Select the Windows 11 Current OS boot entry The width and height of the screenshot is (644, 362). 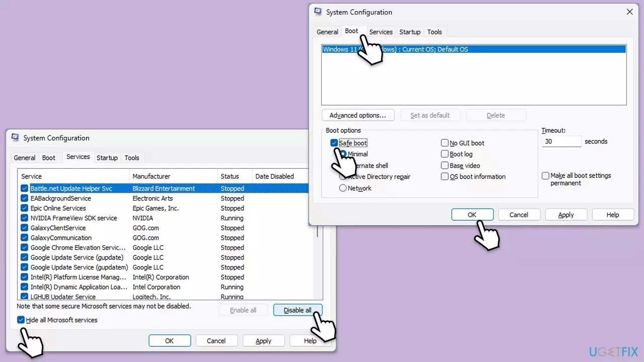(473, 49)
